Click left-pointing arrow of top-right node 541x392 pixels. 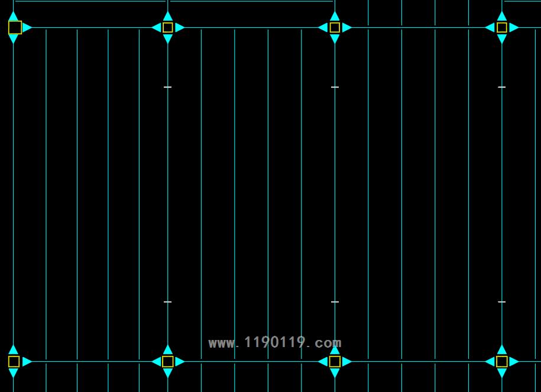pyautogui.click(x=490, y=27)
